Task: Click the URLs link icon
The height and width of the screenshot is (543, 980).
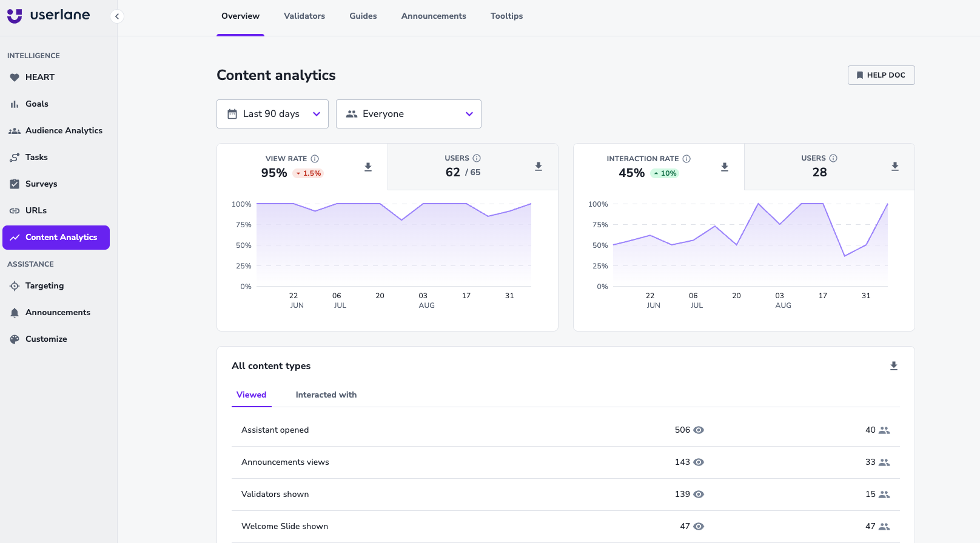Action: pyautogui.click(x=15, y=211)
